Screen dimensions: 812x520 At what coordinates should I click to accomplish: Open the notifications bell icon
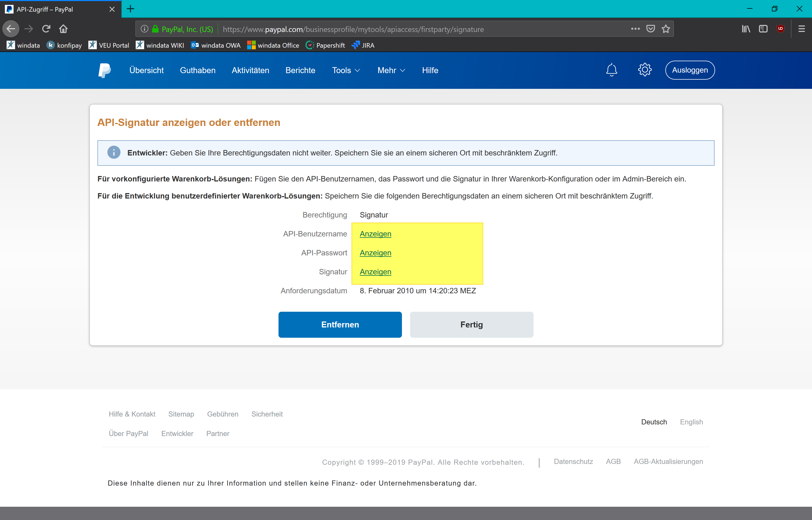[x=611, y=70]
